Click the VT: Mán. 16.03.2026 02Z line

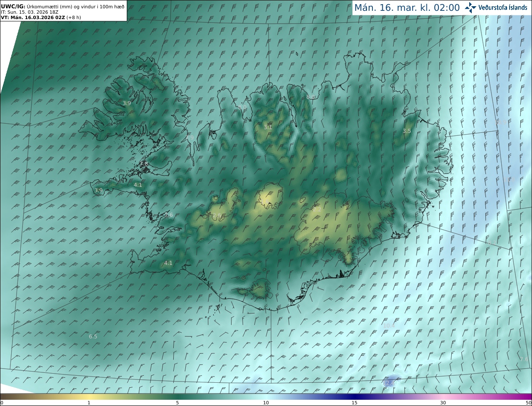coord(32,17)
